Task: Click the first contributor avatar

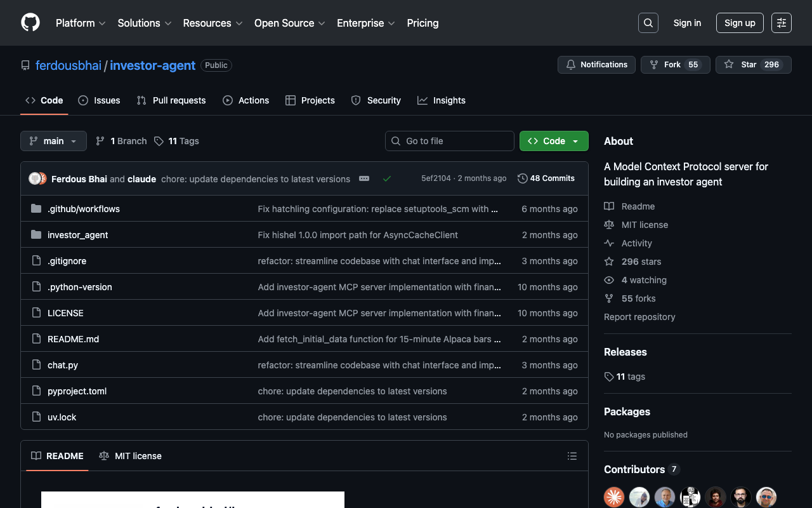Action: tap(613, 497)
